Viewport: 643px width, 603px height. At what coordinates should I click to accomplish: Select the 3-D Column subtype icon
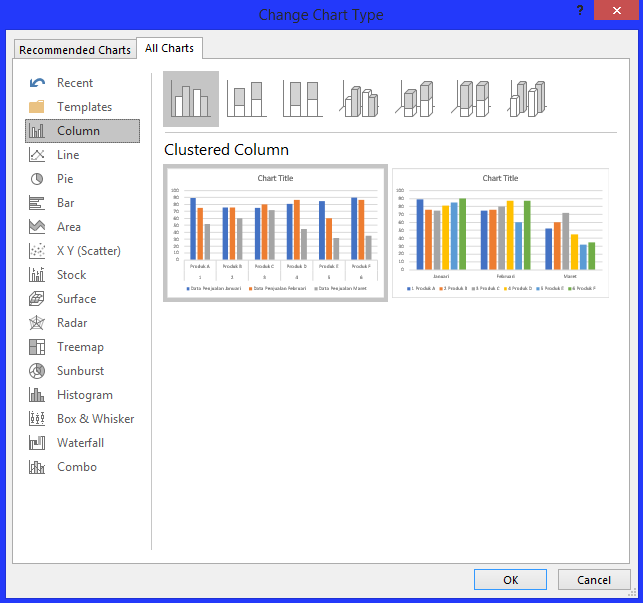[527, 99]
